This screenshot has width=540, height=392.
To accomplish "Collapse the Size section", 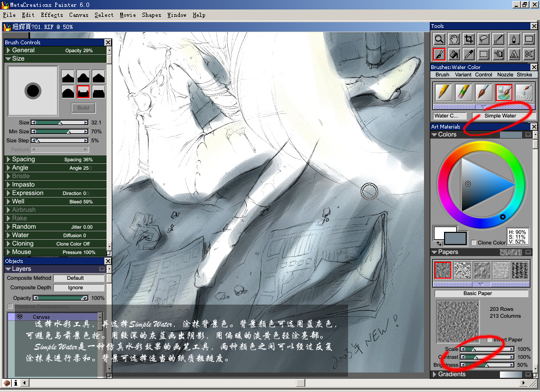I will click(8, 59).
